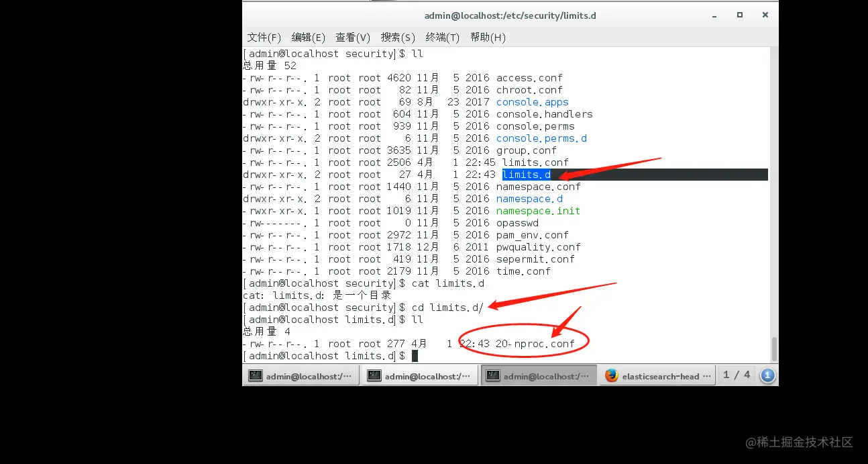Screen dimensions: 868x464
Task: Click the file name group.conf
Action: click(527, 150)
